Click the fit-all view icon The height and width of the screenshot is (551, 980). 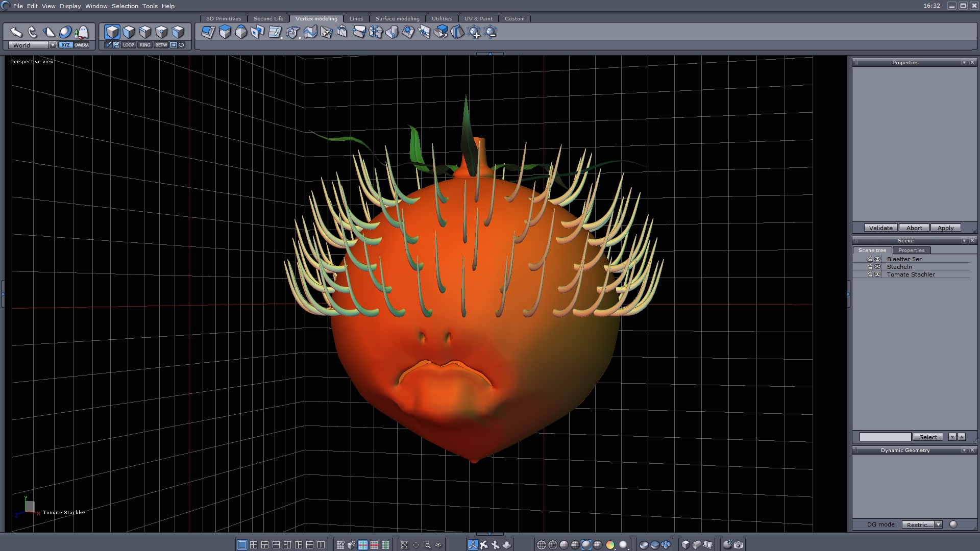coord(405,545)
